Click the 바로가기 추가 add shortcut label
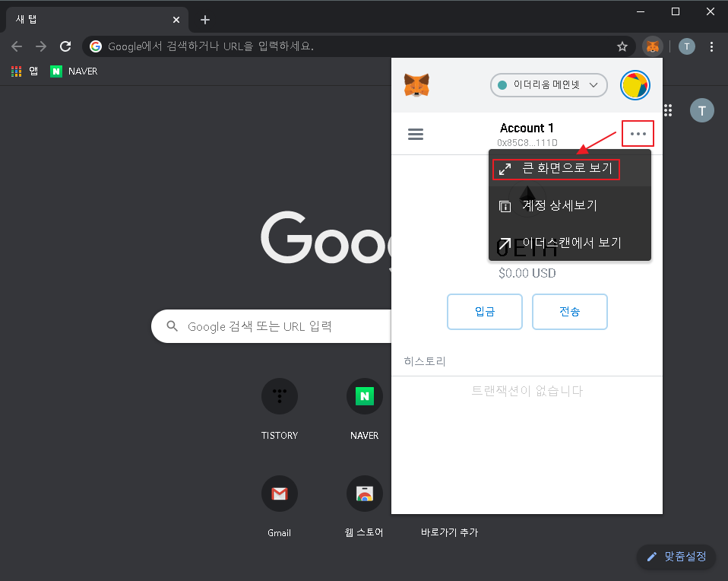Image resolution: width=728 pixels, height=581 pixels. pos(449,532)
